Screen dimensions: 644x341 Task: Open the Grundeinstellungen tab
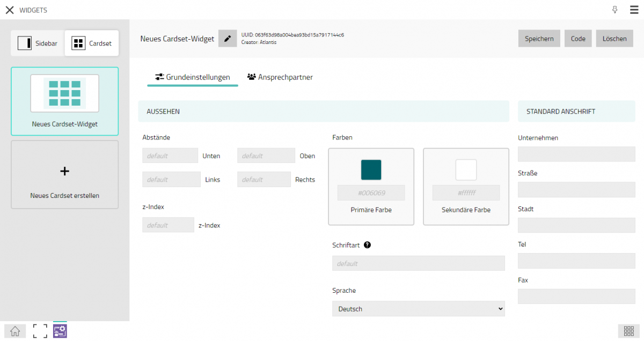pos(193,77)
